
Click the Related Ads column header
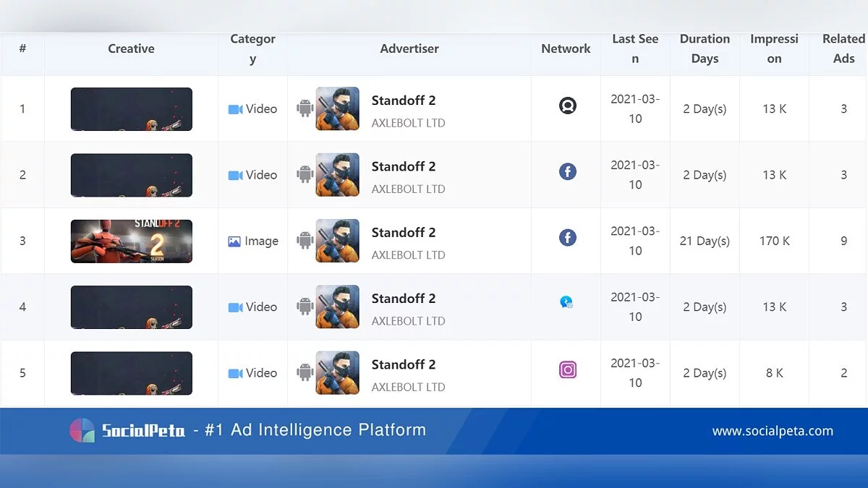843,48
